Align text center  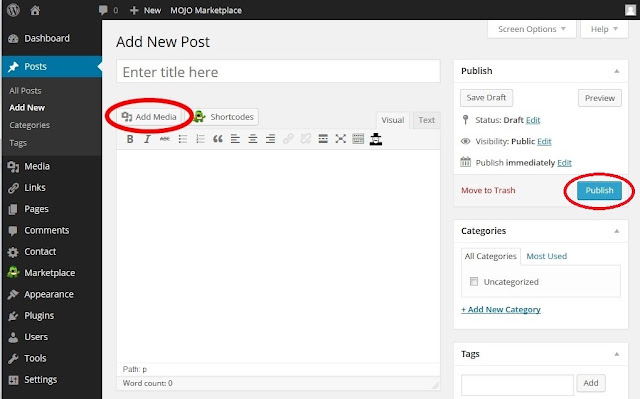coord(253,139)
